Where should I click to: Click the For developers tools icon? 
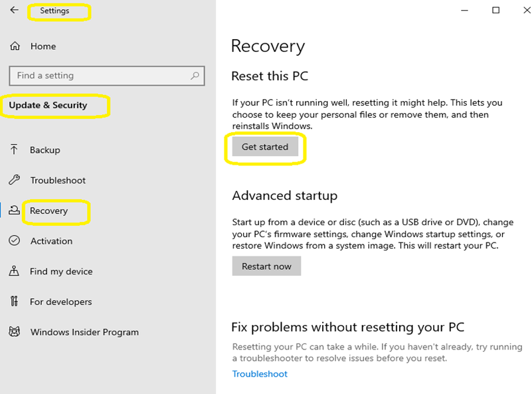[14, 302]
